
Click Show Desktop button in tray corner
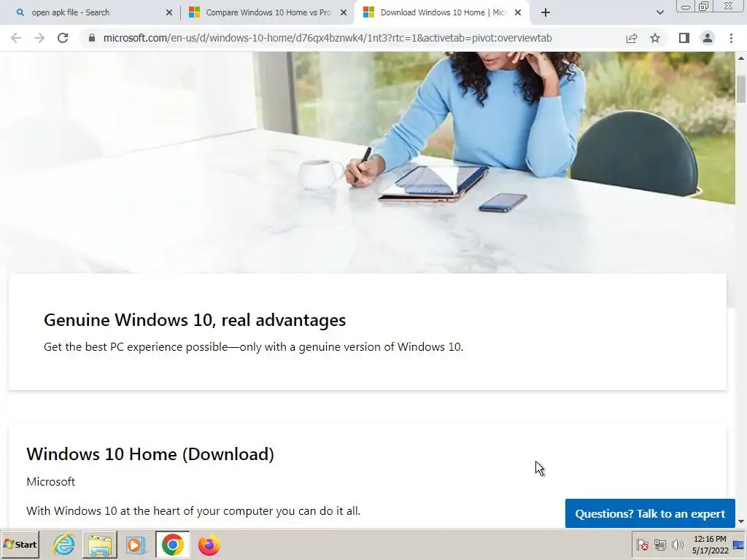pos(740,545)
